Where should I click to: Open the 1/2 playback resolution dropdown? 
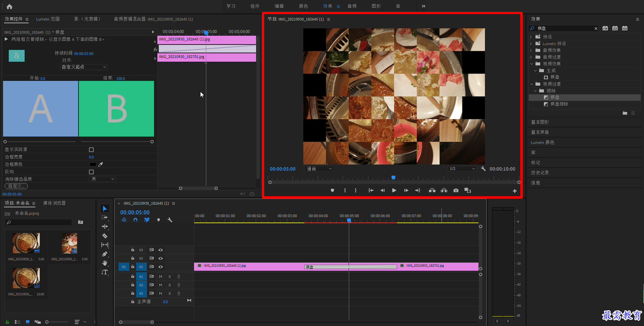(x=462, y=169)
